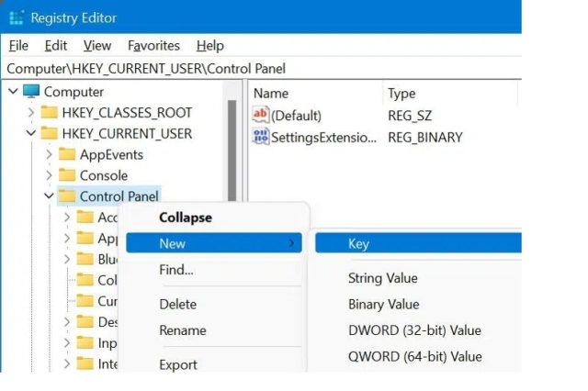
Task: Expand the AppEvents key
Action: (49, 154)
